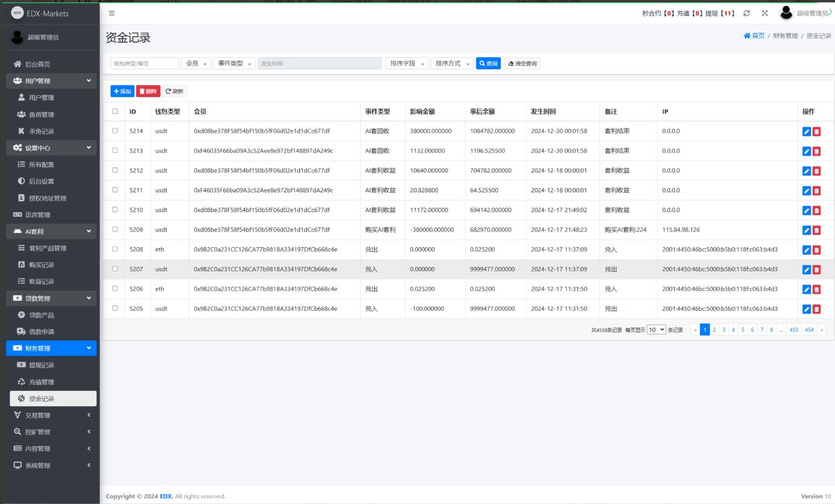This screenshot has height=504, width=835.
Task: Click the red 删除 button above table
Action: pyautogui.click(x=148, y=91)
